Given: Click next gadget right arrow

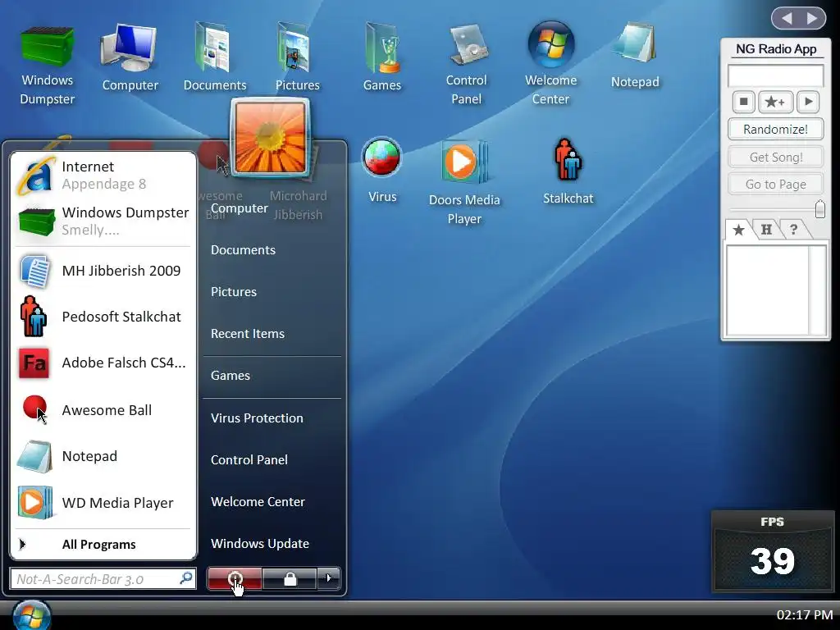Looking at the screenshot, I should coord(813,18).
